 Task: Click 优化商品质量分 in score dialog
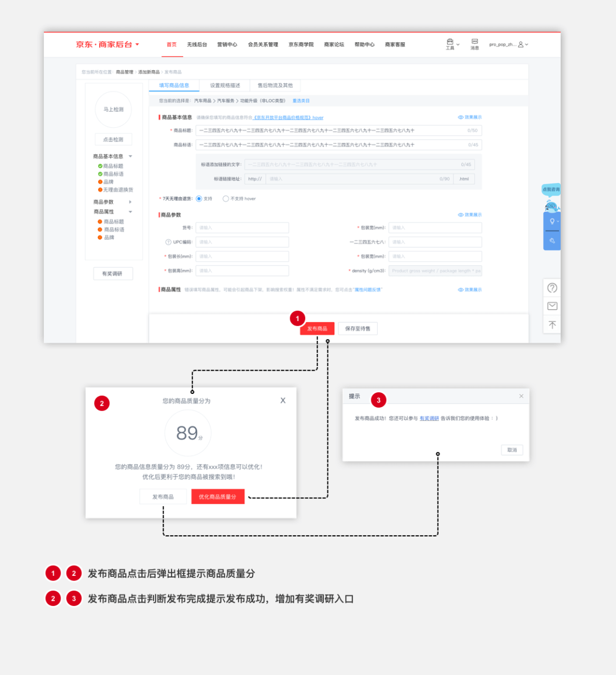[x=217, y=497]
